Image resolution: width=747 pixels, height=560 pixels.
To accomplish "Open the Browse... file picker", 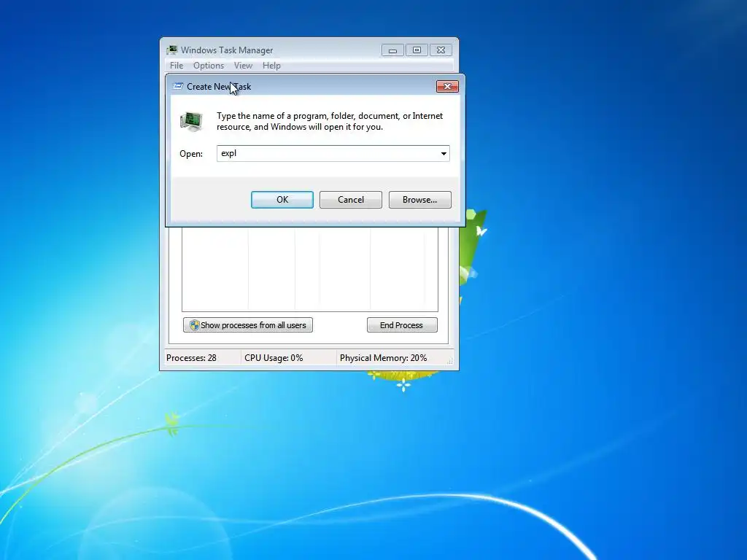I will pyautogui.click(x=419, y=200).
